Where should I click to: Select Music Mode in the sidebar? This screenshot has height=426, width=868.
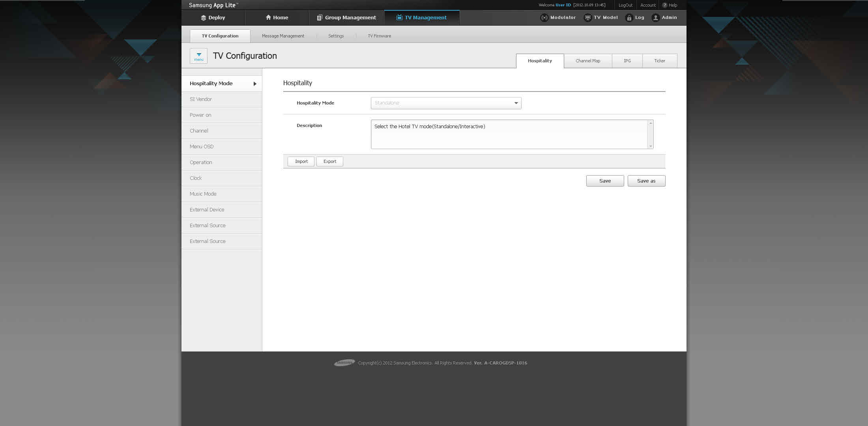click(222, 194)
